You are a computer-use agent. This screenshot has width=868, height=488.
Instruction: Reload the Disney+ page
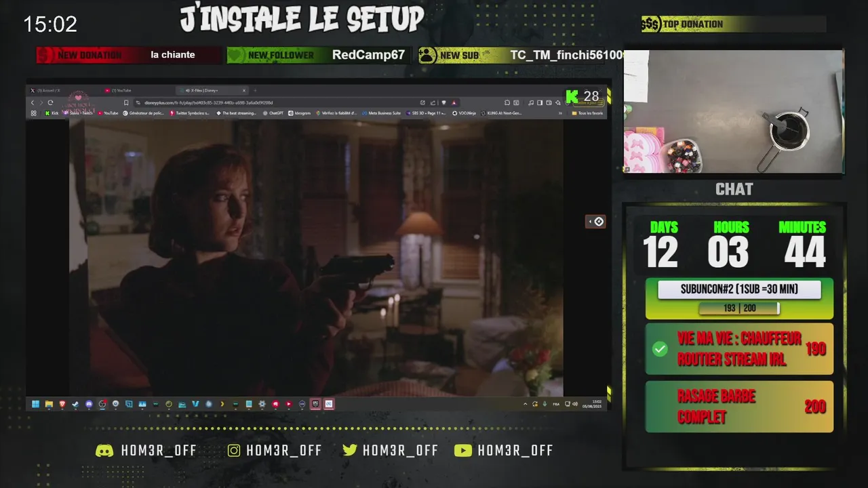tap(50, 102)
